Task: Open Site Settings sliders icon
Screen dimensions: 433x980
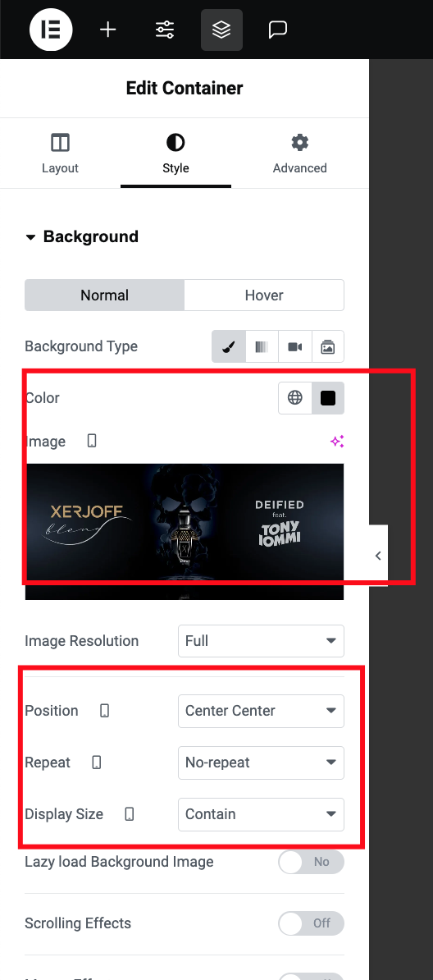Action: click(165, 30)
